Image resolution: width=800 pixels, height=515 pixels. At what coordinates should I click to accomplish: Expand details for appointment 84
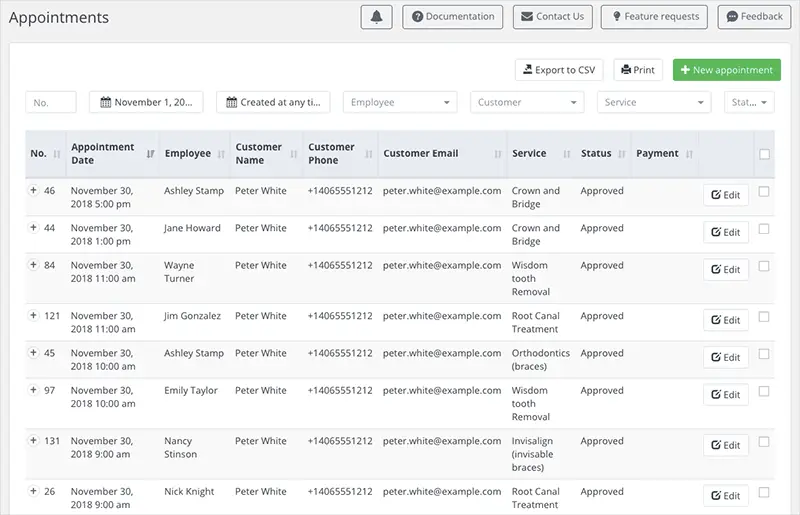coord(33,265)
